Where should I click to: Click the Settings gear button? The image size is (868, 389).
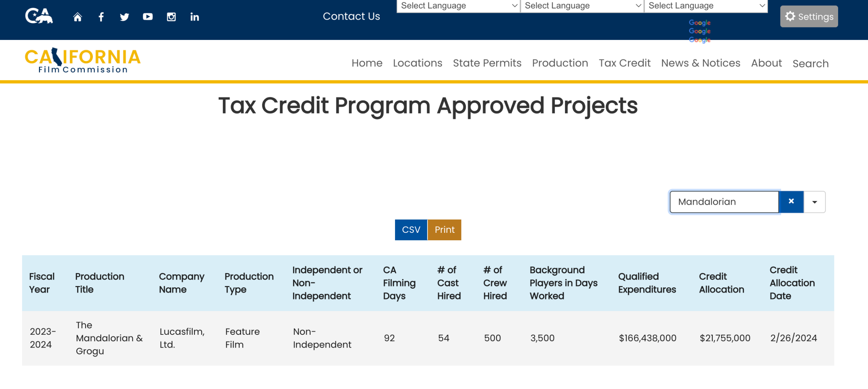pos(809,16)
